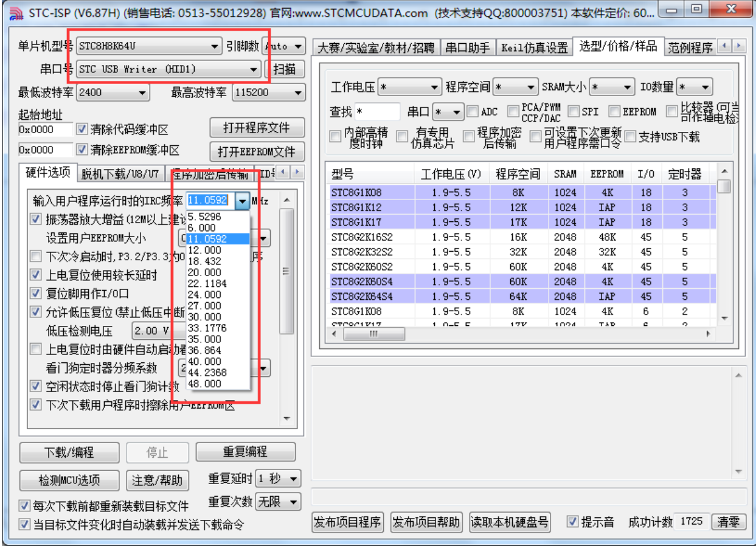This screenshot has height=546, width=756.
Task: Check the ADC filter checkbox
Action: pyautogui.click(x=473, y=112)
